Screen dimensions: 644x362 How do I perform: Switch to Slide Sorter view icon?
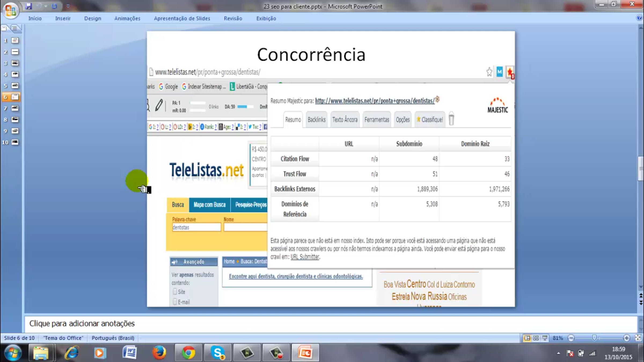pyautogui.click(x=536, y=338)
